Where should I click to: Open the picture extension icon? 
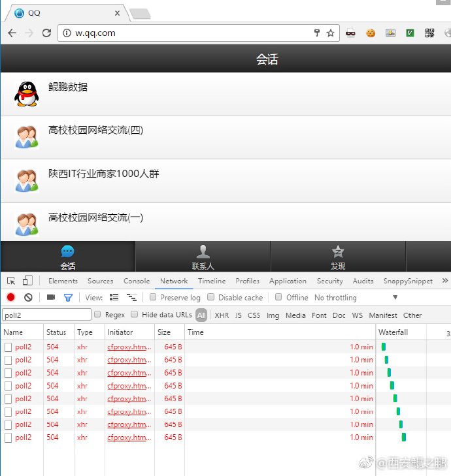point(390,33)
